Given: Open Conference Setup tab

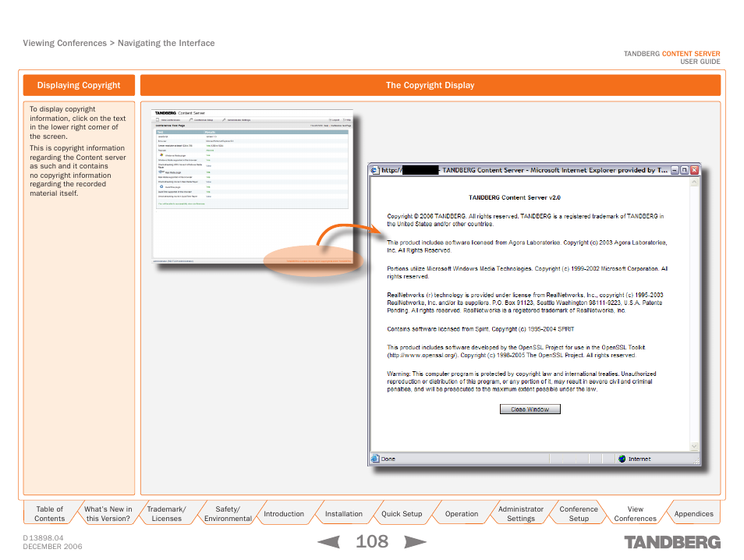Looking at the screenshot, I should (x=579, y=513).
